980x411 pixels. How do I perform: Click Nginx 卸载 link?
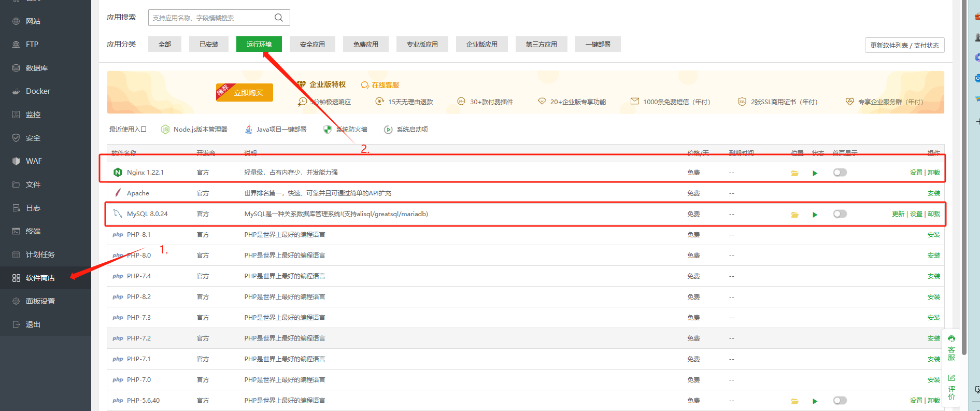click(x=934, y=172)
